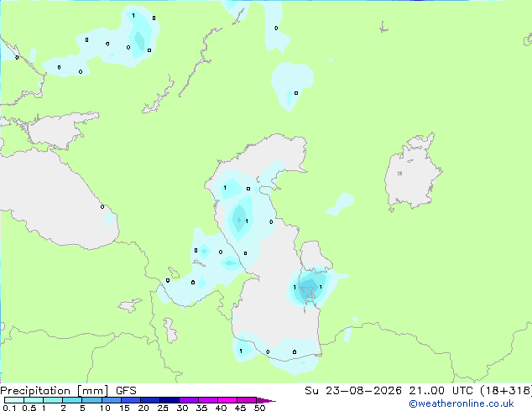Click the "GFS" model label
532x411 pixels.
[126, 391]
